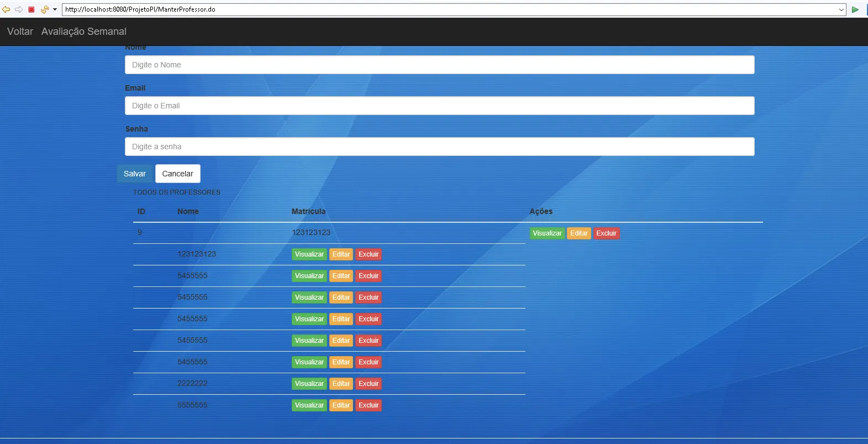Click Visualizar in the 2222222 row
This screenshot has width=868, height=444.
coord(309,384)
